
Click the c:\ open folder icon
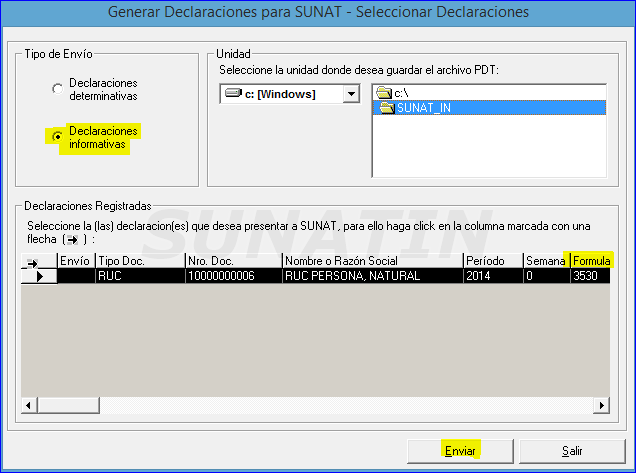coord(384,93)
